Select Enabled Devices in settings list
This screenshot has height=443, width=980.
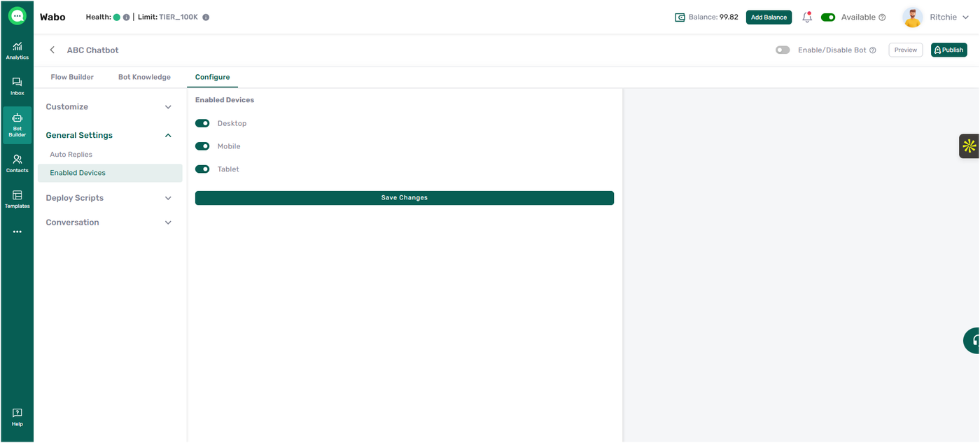pyautogui.click(x=110, y=173)
